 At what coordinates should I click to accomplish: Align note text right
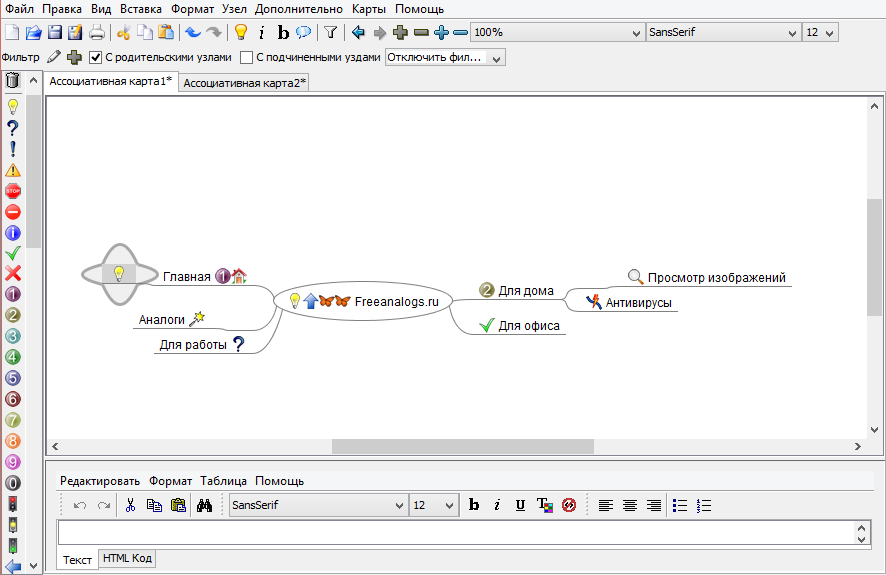(x=654, y=505)
